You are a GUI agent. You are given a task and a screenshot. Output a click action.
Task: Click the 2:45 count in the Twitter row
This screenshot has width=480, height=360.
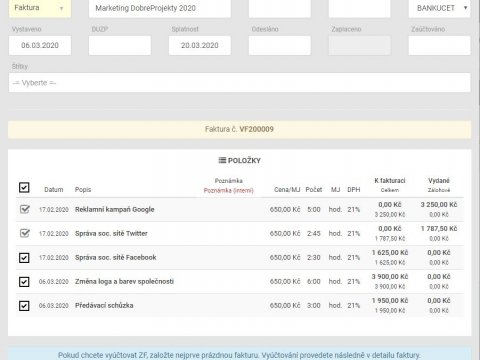(314, 233)
